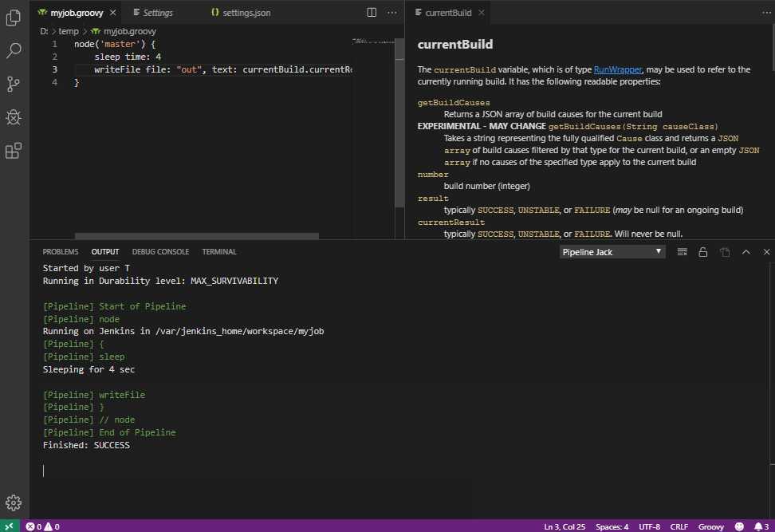Open notifications bell in status bar
The width and height of the screenshot is (775, 532).
(x=757, y=526)
